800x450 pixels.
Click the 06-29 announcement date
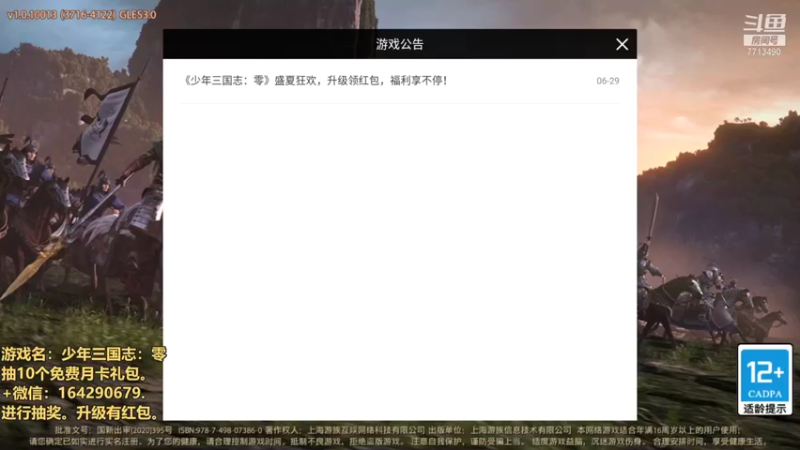pyautogui.click(x=608, y=81)
